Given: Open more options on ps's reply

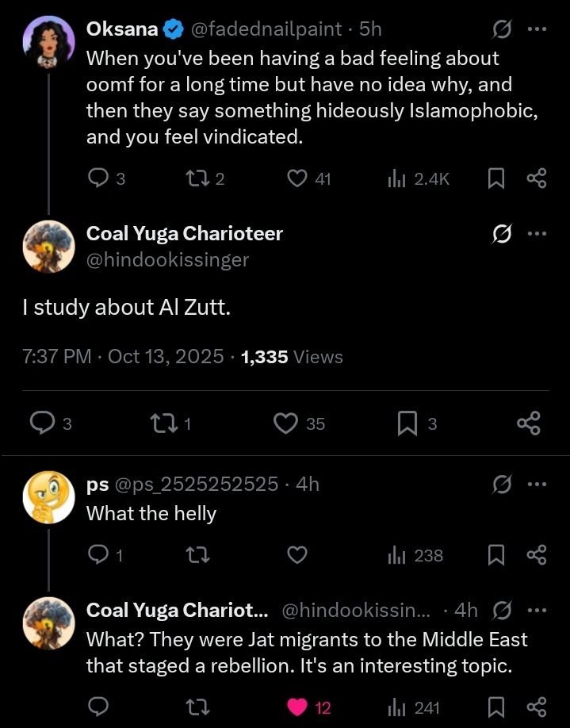Looking at the screenshot, I should point(537,484).
